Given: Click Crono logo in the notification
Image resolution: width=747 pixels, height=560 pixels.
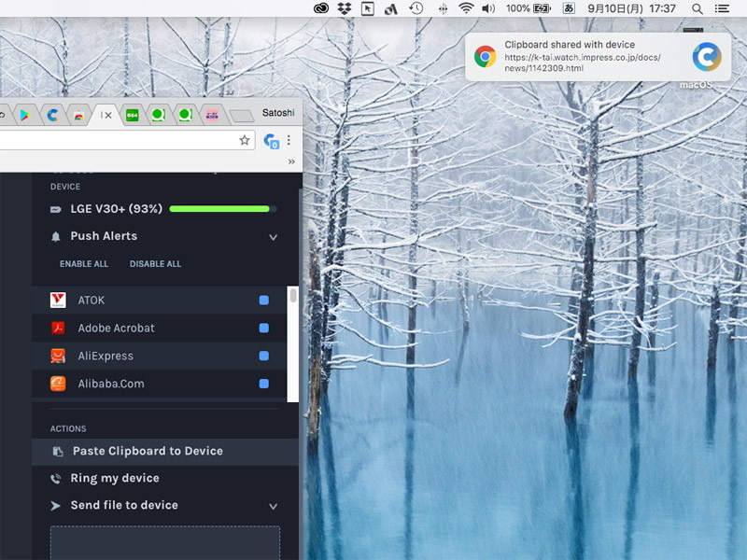Looking at the screenshot, I should pyautogui.click(x=707, y=57).
